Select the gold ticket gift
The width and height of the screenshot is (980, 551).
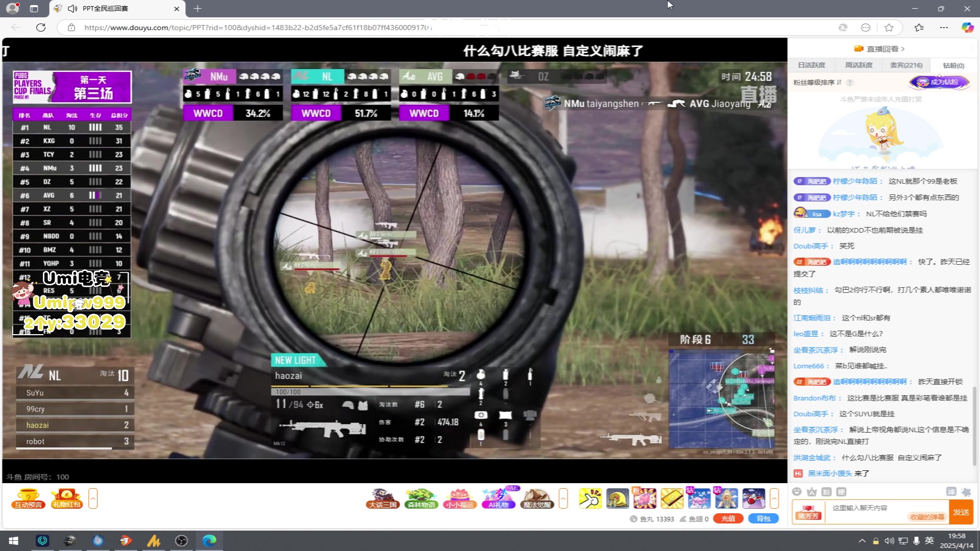672,498
